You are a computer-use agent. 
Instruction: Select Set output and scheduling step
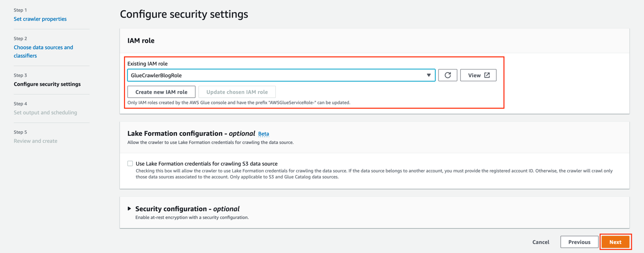click(46, 113)
